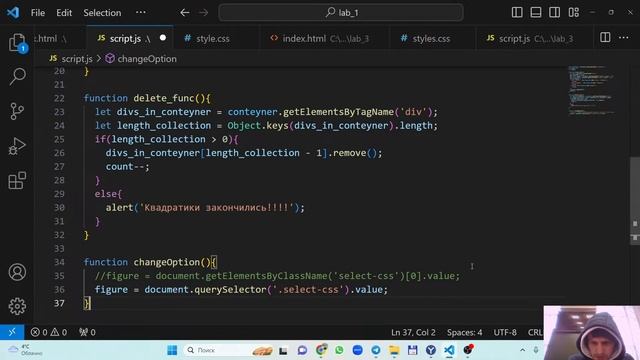Open Yandex Browser from the taskbar
Screen dimensions: 640x360
[431, 350]
